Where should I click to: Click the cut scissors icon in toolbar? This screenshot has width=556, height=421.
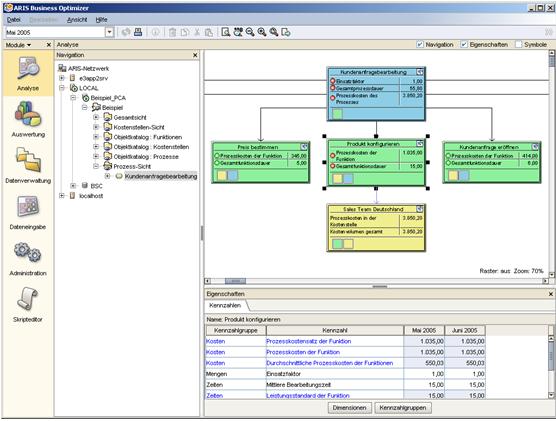pyautogui.click(x=197, y=32)
